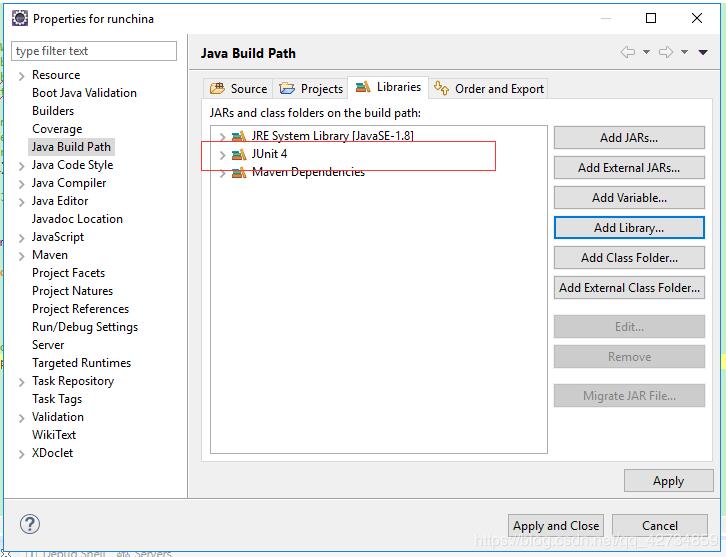Select WikiText in the sidebar
The image size is (726, 557).
(x=54, y=435)
